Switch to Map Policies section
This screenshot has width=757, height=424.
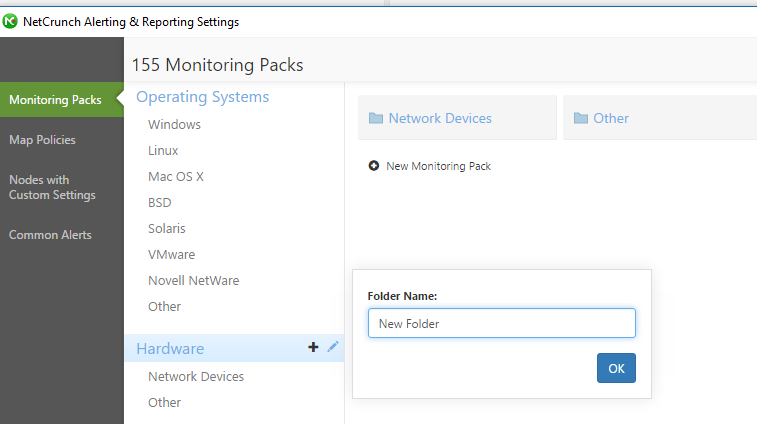click(42, 140)
